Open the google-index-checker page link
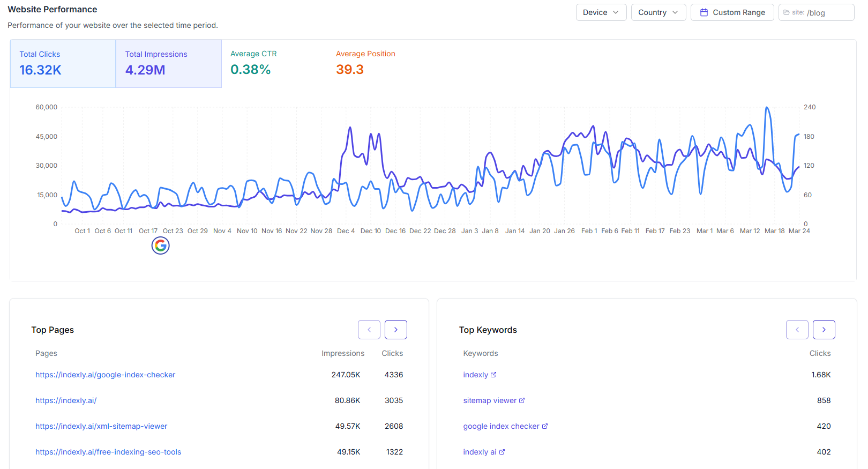Viewport: 868px width, 469px height. [x=106, y=375]
